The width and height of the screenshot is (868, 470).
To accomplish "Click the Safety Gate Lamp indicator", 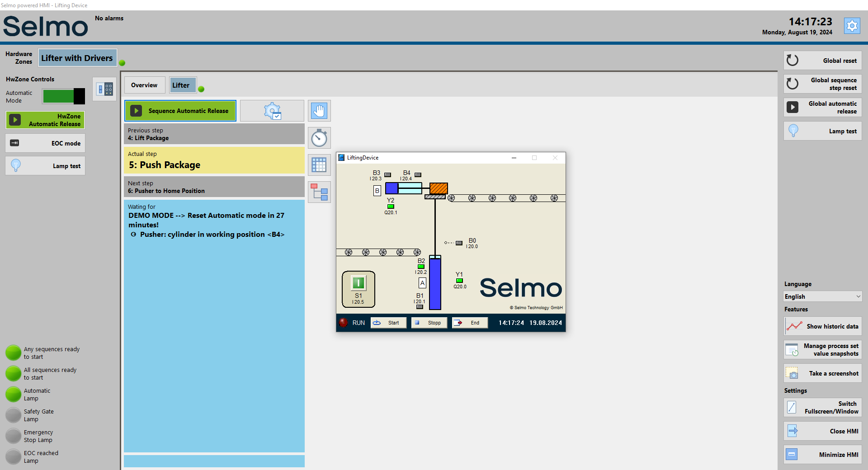I will coord(14,415).
